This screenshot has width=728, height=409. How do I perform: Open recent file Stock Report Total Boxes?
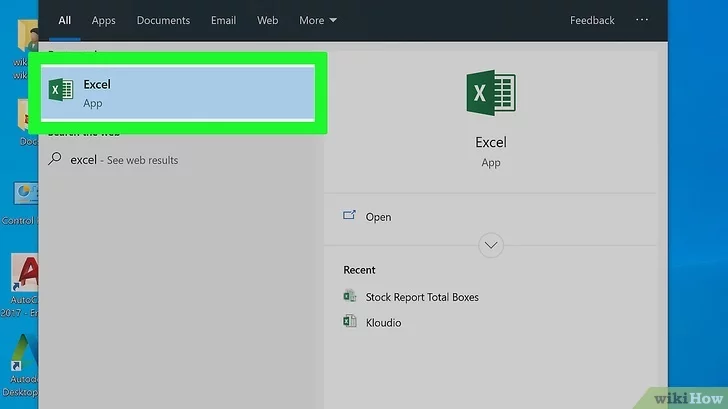[422, 297]
